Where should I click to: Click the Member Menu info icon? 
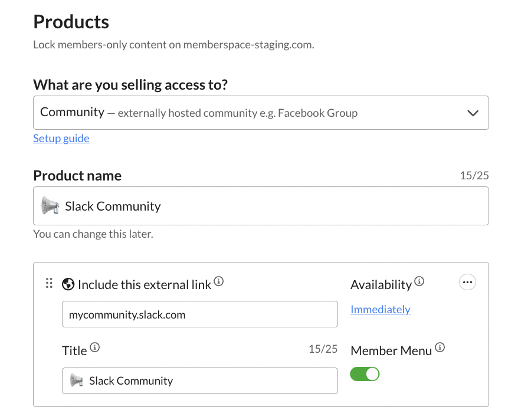tap(440, 347)
